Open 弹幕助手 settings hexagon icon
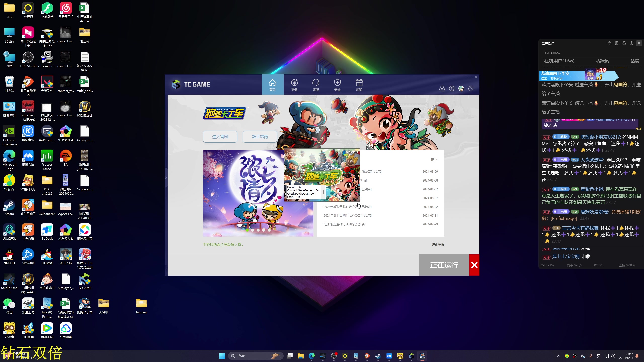The width and height of the screenshot is (644, 362). [x=632, y=43]
